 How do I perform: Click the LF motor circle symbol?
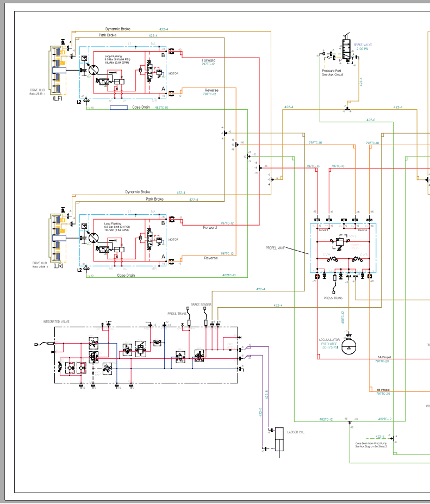92,70
